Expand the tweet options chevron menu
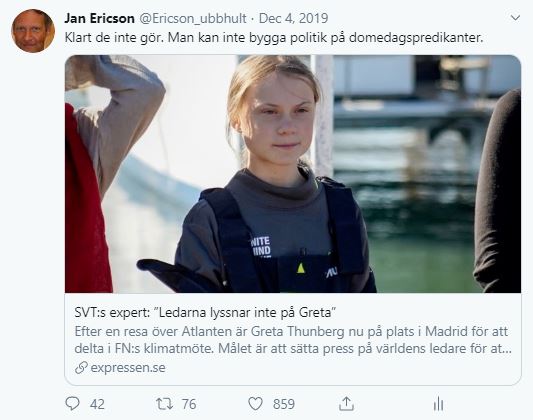 point(515,18)
